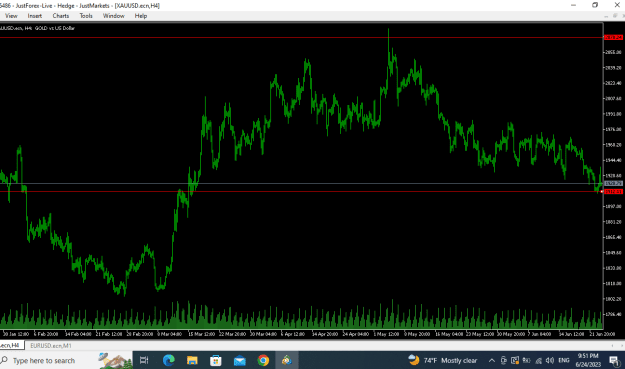Open the network icon in system tray
This screenshot has height=369, width=625.
(x=538, y=360)
